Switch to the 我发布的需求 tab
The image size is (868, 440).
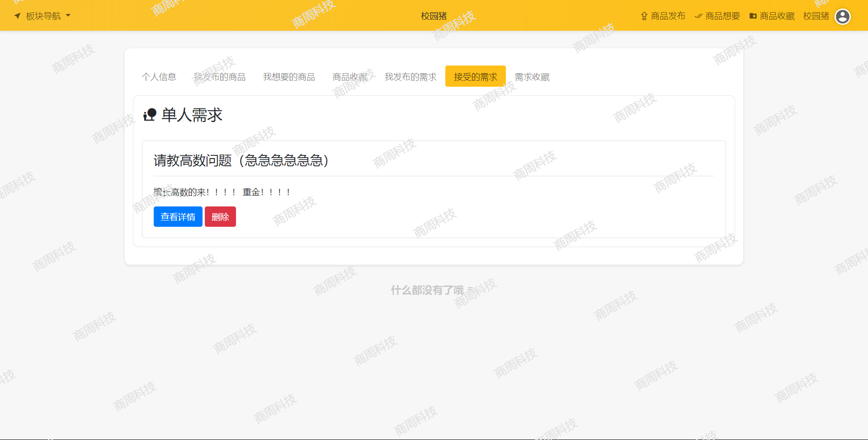(x=410, y=77)
